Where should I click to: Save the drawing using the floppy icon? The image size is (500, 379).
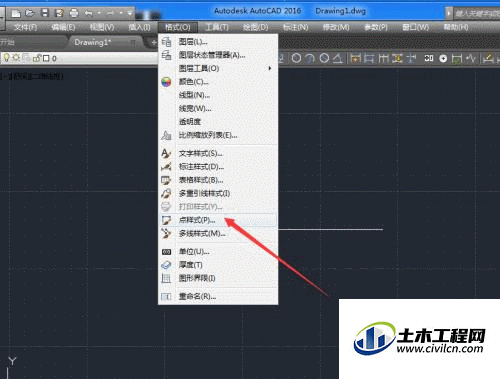[44, 13]
